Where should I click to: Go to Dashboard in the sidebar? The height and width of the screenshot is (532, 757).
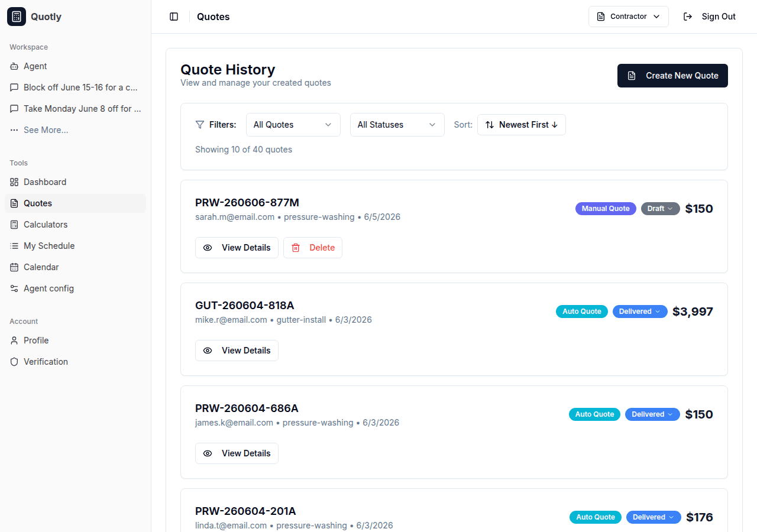(76, 182)
